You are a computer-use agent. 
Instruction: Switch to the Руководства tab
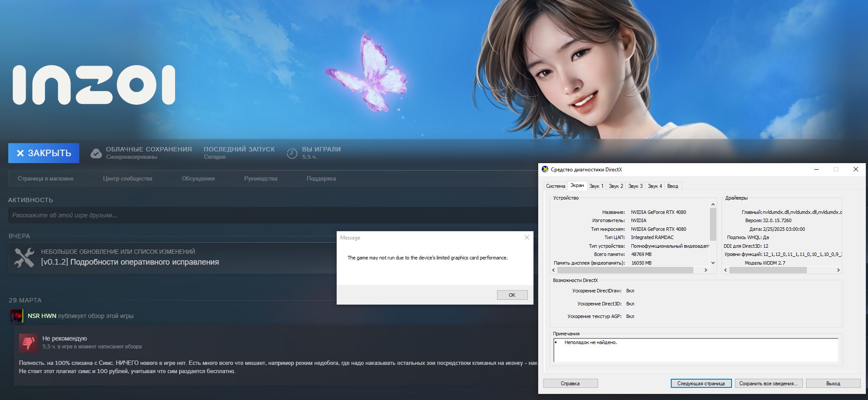tap(261, 179)
